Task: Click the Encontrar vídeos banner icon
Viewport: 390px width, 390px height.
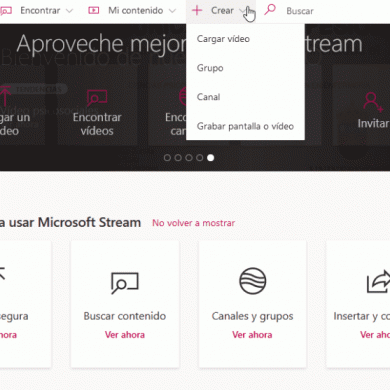Action: (x=97, y=98)
